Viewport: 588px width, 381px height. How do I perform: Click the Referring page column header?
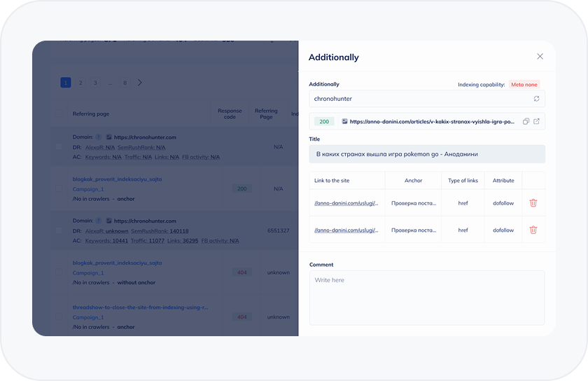pos(91,113)
